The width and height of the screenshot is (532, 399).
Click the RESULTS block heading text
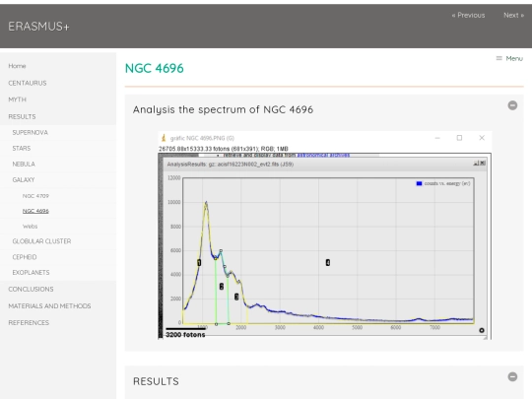pyautogui.click(x=156, y=381)
